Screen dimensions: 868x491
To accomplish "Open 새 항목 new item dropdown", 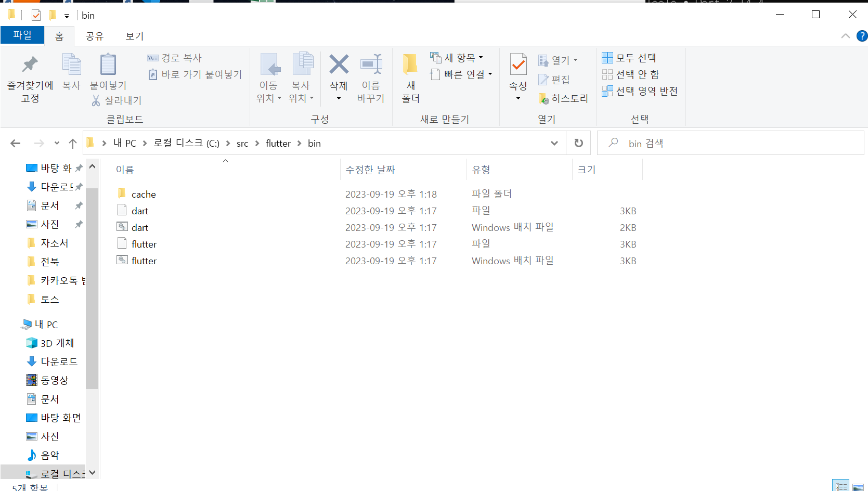I will [x=457, y=58].
